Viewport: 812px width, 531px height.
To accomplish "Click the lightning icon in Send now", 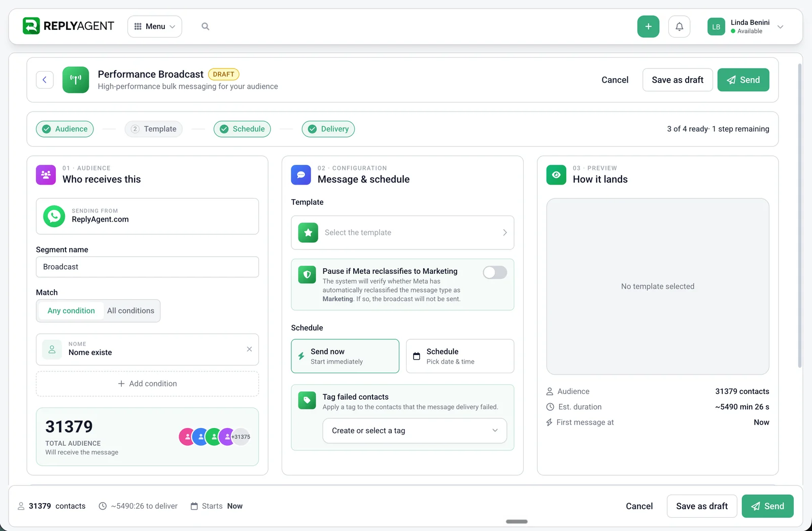I will coord(301,356).
